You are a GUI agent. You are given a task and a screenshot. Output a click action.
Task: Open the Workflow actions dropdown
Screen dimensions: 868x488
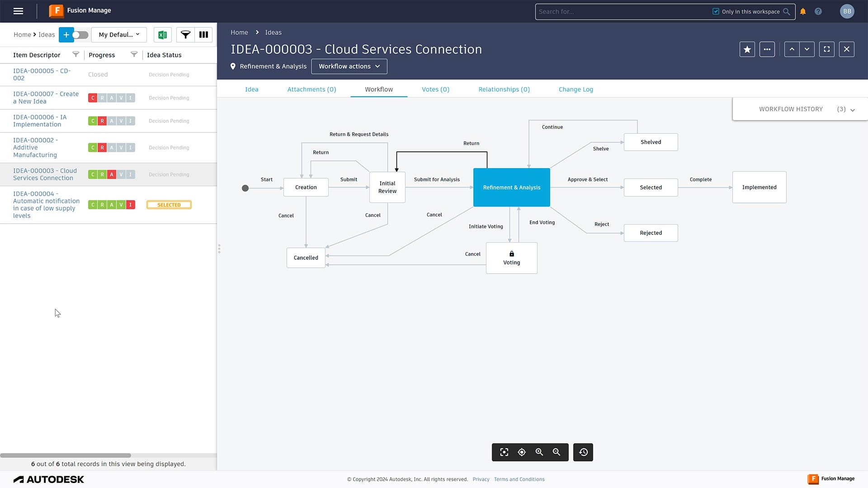(x=349, y=66)
